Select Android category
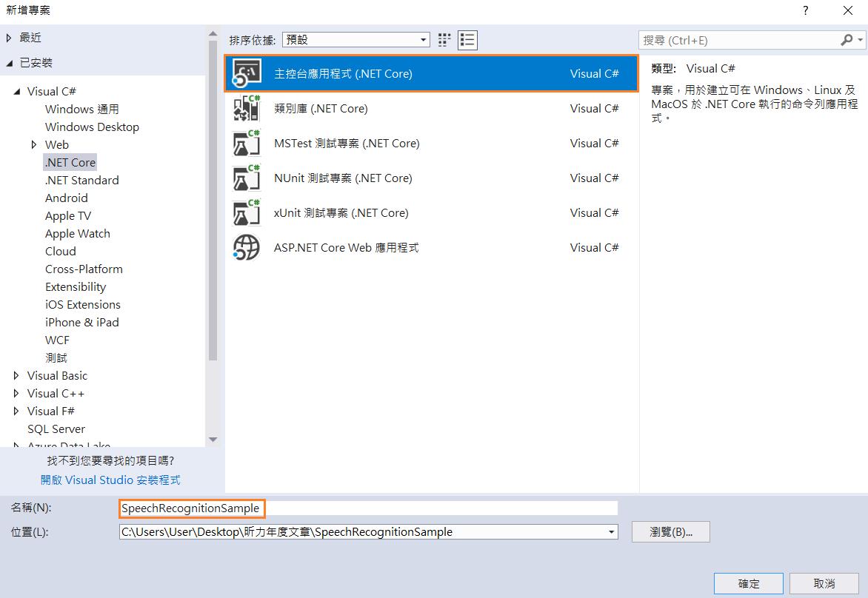868x598 pixels. (x=67, y=198)
